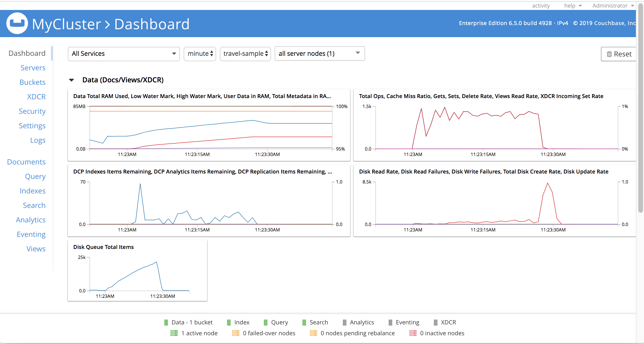Open the Buckets page

[32, 82]
